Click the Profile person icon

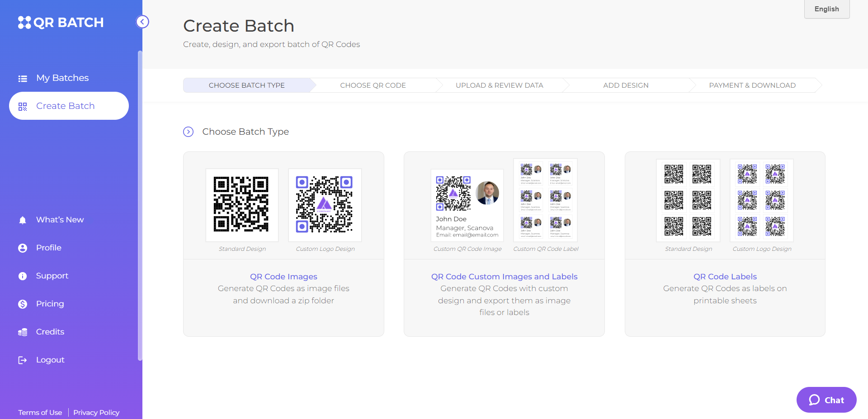(x=23, y=248)
